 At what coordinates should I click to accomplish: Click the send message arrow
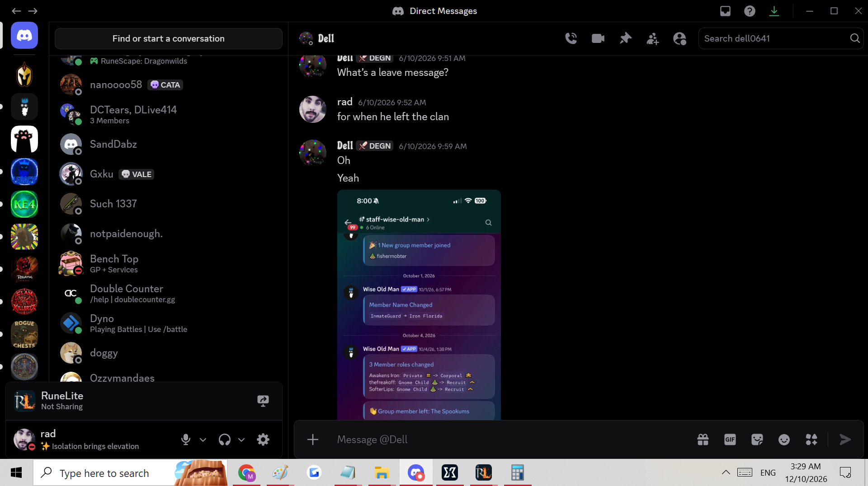click(x=845, y=439)
